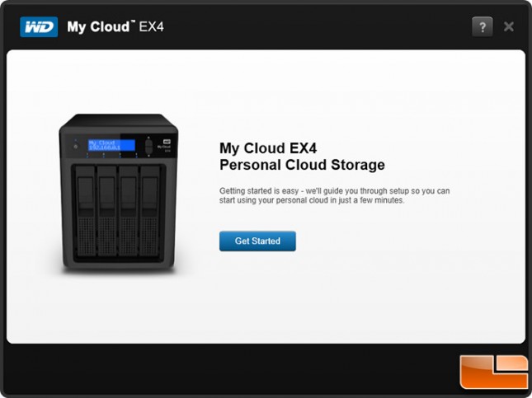Click the My Cloud EX4 device image
The image size is (532, 398).
119,193
